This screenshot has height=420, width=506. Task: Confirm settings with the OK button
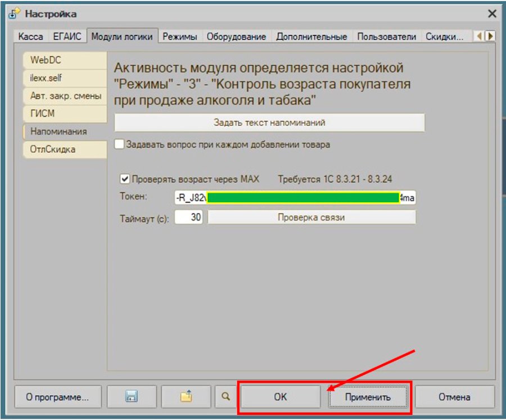pyautogui.click(x=281, y=396)
